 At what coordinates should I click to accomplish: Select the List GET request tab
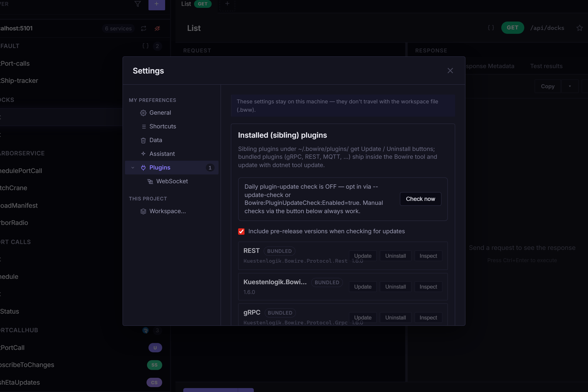tap(196, 4)
